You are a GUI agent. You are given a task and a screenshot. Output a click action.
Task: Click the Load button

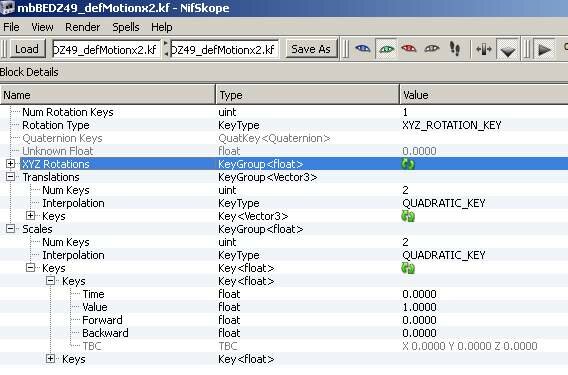(27, 49)
